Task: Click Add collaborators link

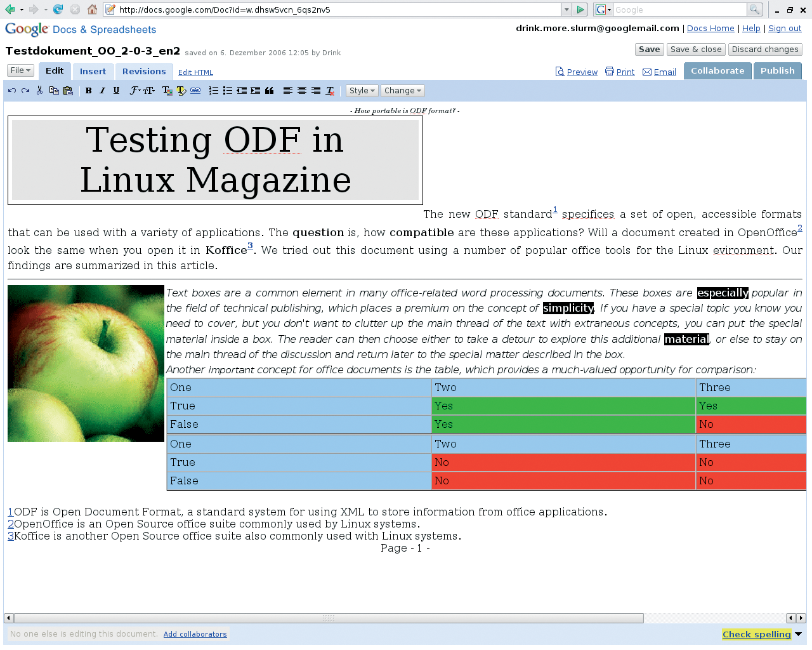Action: click(x=195, y=634)
